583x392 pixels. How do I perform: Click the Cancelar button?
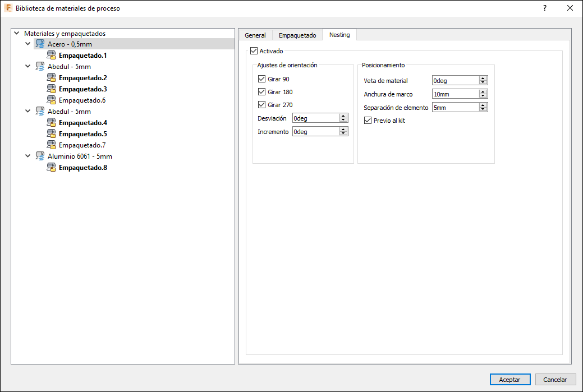[555, 379]
